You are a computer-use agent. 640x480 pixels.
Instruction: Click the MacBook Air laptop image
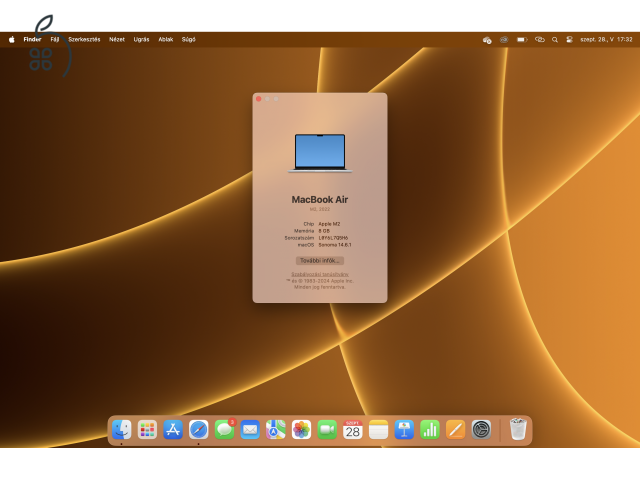click(320, 153)
